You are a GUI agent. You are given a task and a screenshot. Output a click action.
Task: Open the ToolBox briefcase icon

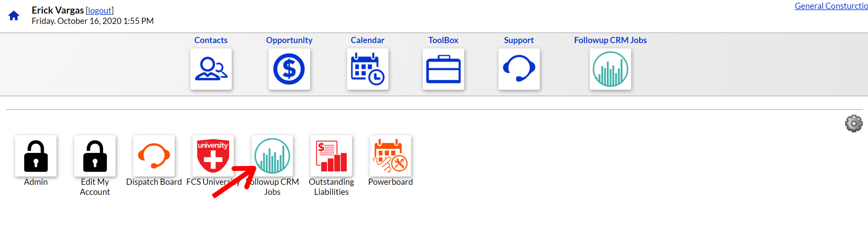443,69
